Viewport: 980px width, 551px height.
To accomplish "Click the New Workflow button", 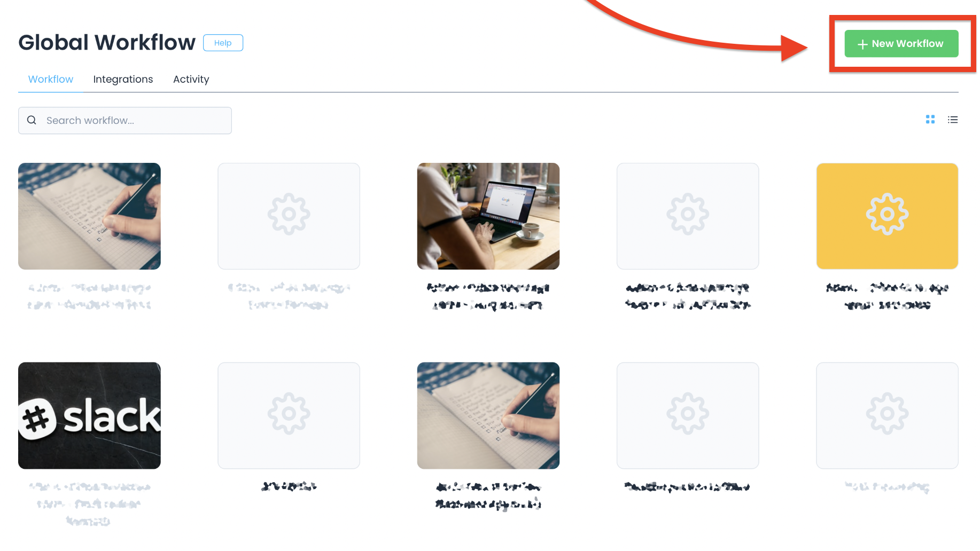I will (x=900, y=44).
